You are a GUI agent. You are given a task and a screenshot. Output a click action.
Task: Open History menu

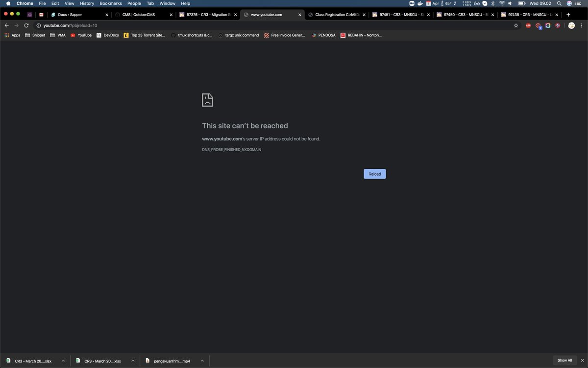(x=87, y=3)
